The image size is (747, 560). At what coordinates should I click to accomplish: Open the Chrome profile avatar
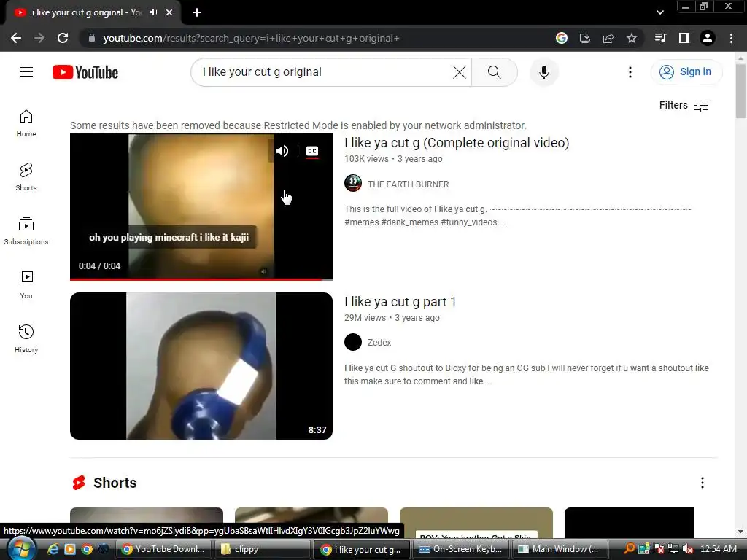[708, 38]
